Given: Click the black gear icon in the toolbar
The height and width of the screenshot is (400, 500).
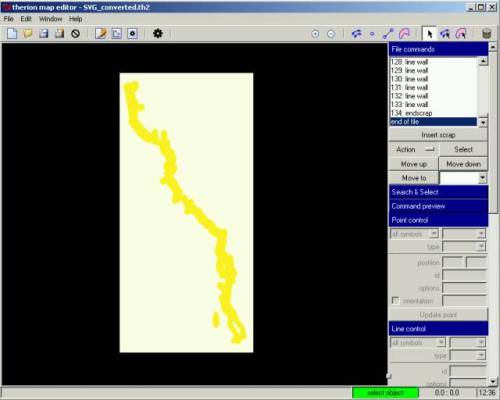Looking at the screenshot, I should pos(158,33).
